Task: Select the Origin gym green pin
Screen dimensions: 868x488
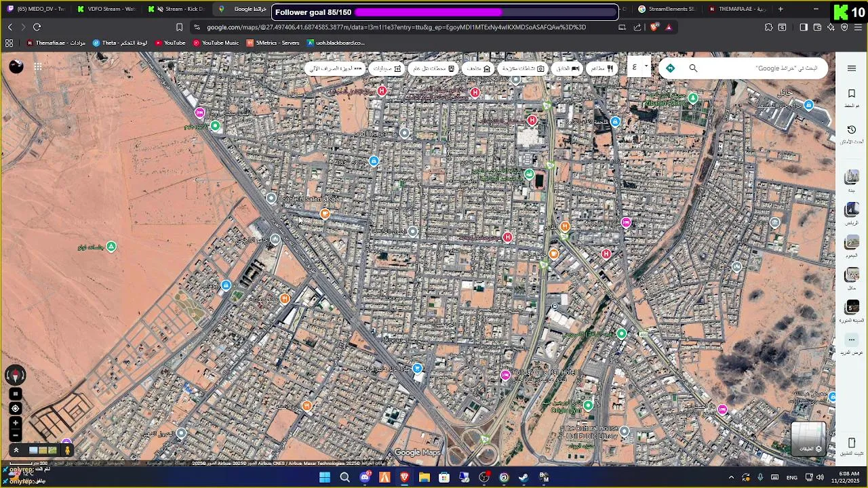Action: tap(588, 405)
